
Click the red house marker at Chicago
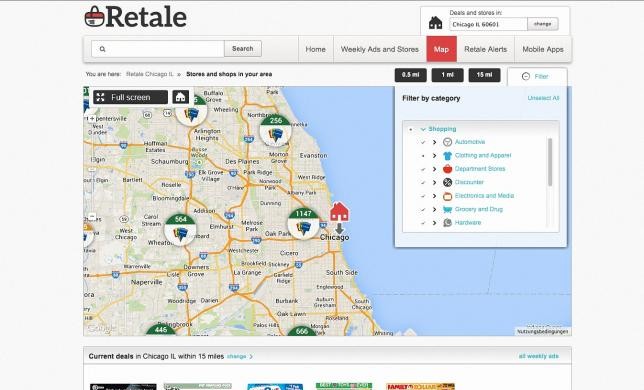point(339,212)
